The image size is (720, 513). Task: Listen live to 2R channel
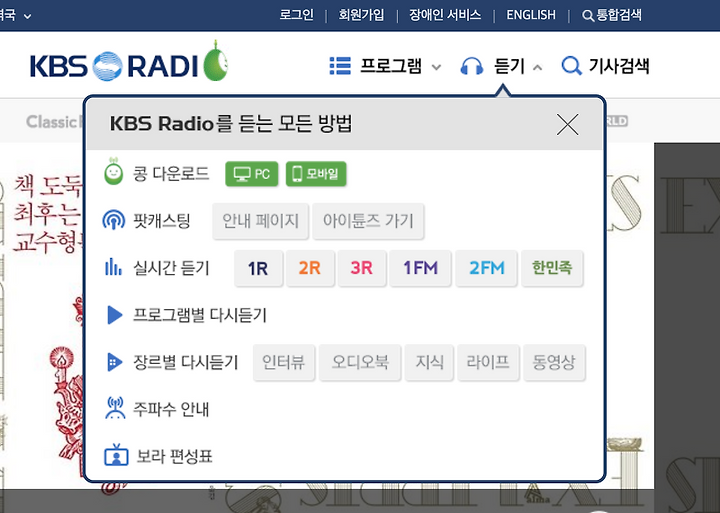pos(310,268)
